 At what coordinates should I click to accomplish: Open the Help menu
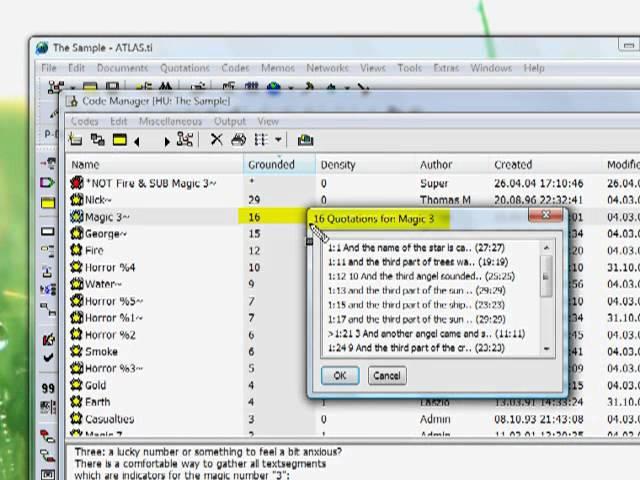[x=534, y=68]
